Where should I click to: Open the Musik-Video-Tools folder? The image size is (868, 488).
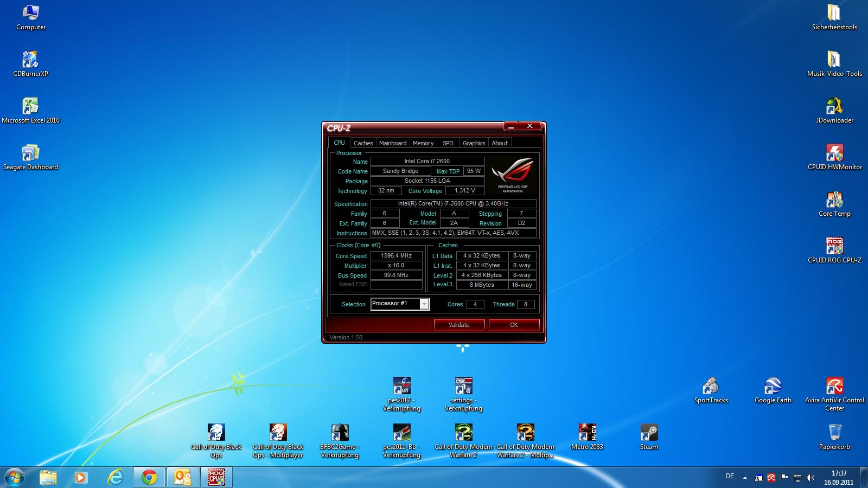click(834, 64)
